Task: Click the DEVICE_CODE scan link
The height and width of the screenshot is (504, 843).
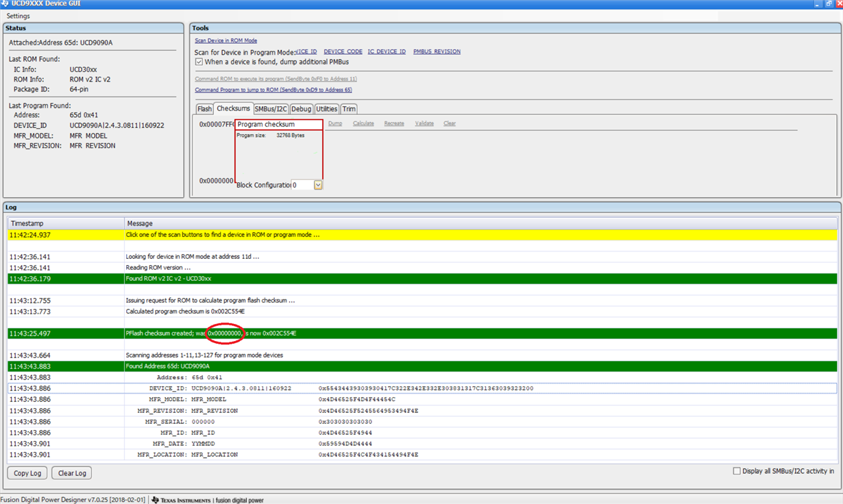Action: (343, 51)
